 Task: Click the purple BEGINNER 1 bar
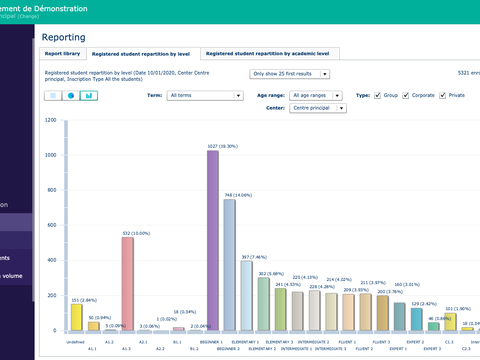point(213,240)
